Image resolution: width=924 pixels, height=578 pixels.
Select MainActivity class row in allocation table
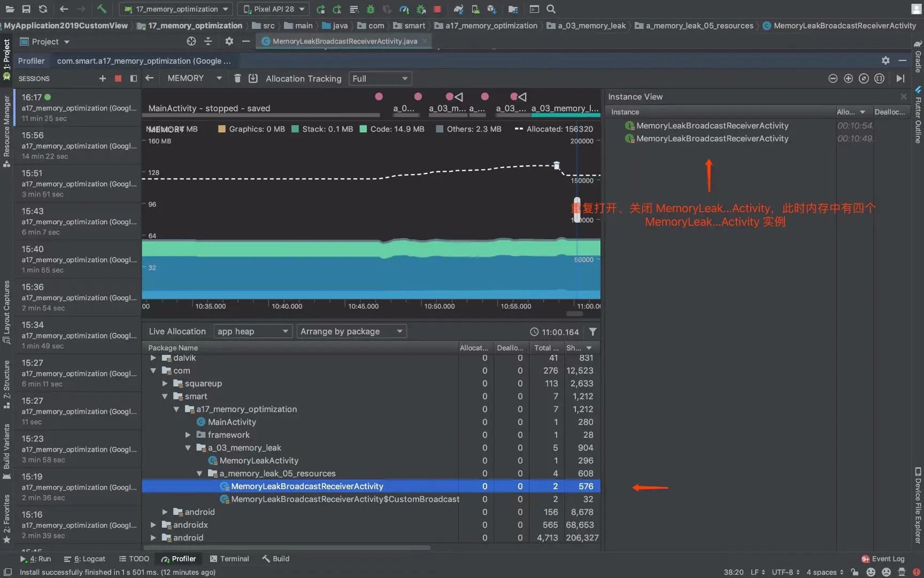point(371,422)
